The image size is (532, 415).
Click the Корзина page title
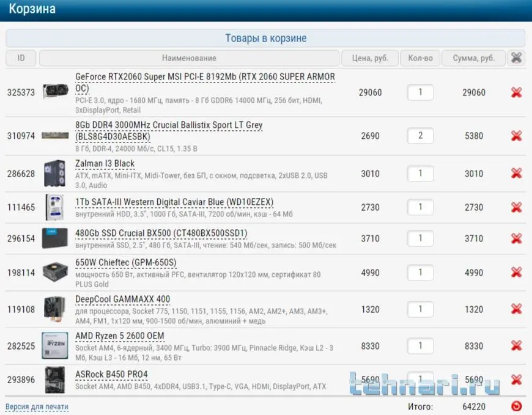(x=32, y=9)
